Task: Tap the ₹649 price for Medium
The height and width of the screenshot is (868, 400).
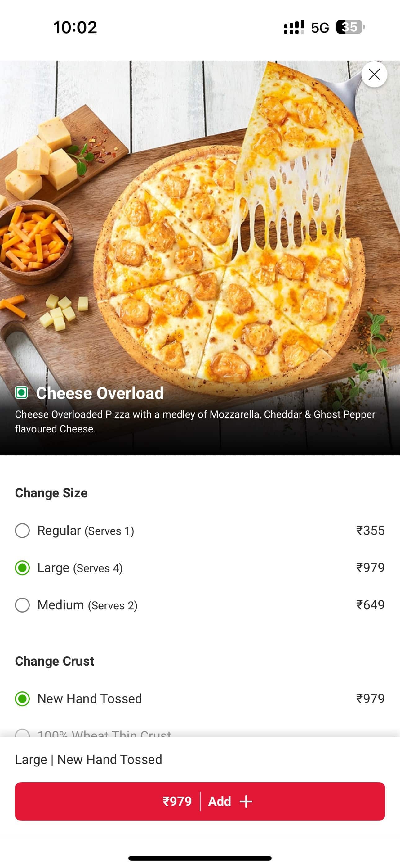Action: pos(370,605)
